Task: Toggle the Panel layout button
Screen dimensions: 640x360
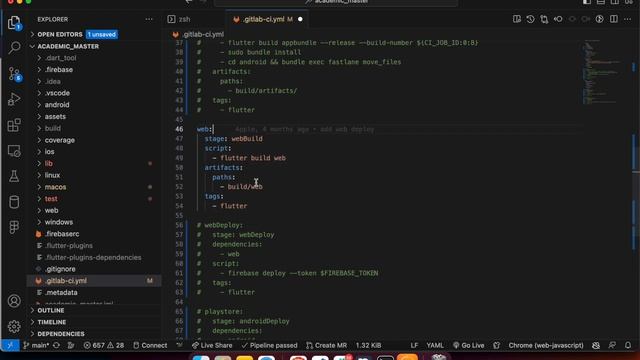Action: point(601,2)
